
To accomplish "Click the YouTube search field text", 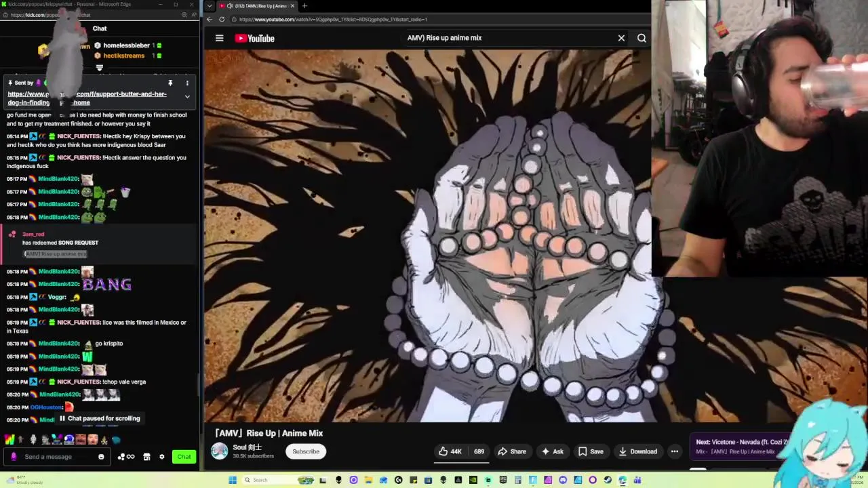I will pos(444,38).
